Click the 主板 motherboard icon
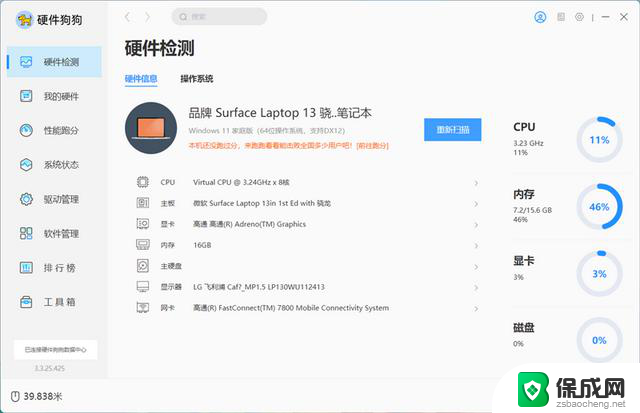 point(142,203)
